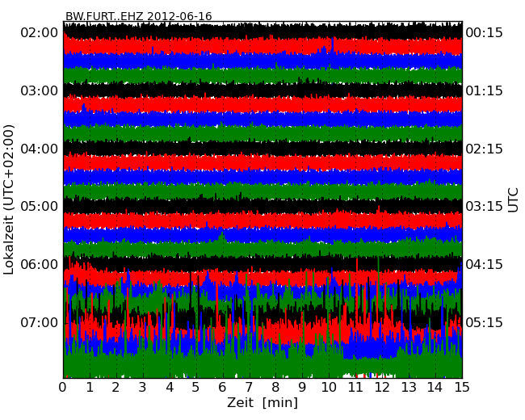Click x-axis tick label 13

409,387
